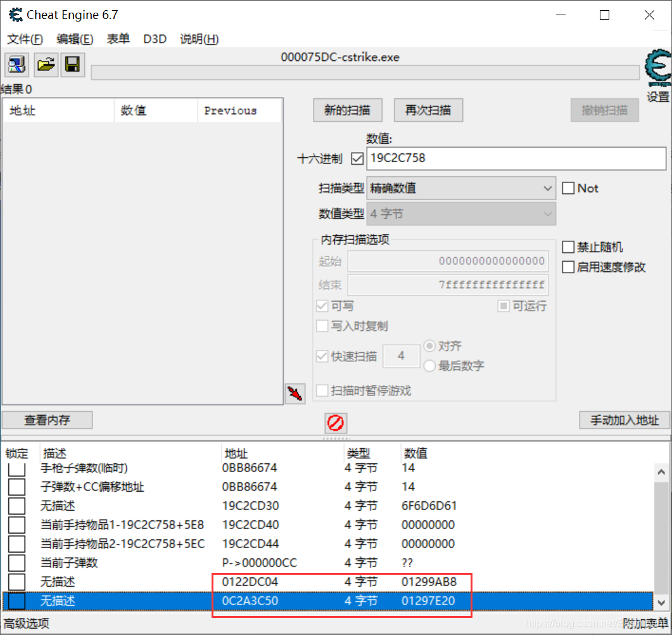
Task: Open the D3D menu
Action: click(x=155, y=39)
